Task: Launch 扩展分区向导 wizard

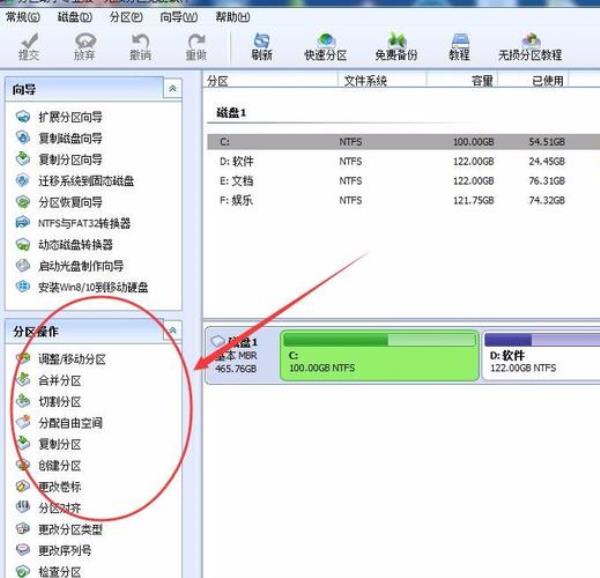Action: tap(59, 117)
